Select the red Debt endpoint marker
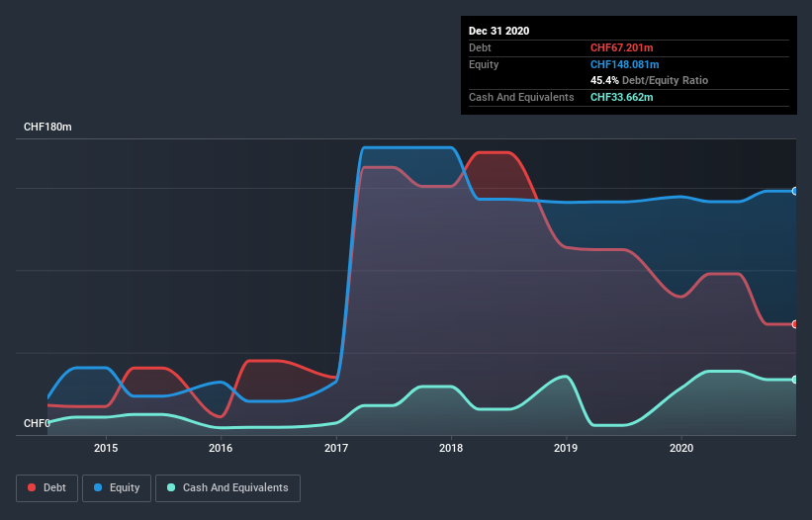The width and height of the screenshot is (812, 520). coord(795,324)
